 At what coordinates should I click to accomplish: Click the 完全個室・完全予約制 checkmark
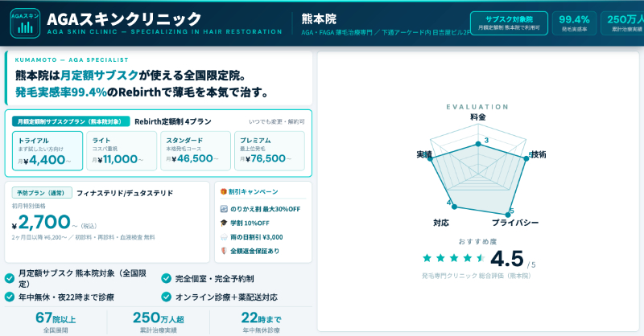[167, 278]
